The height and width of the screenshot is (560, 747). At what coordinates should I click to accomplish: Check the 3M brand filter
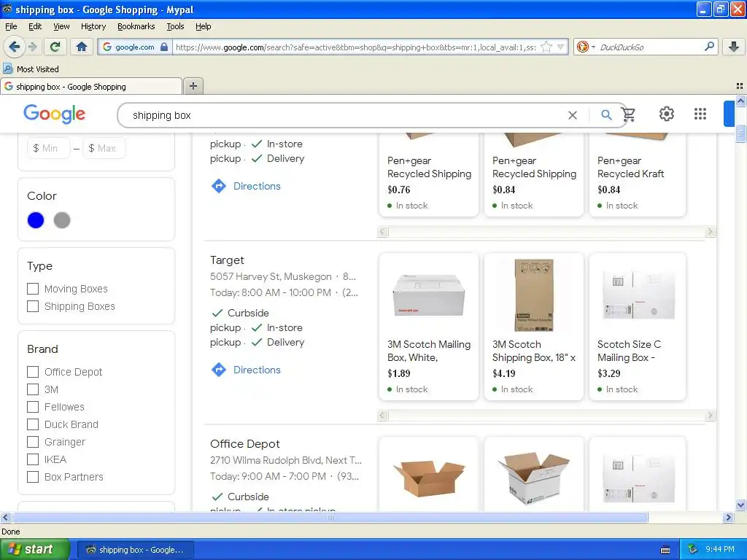(33, 389)
